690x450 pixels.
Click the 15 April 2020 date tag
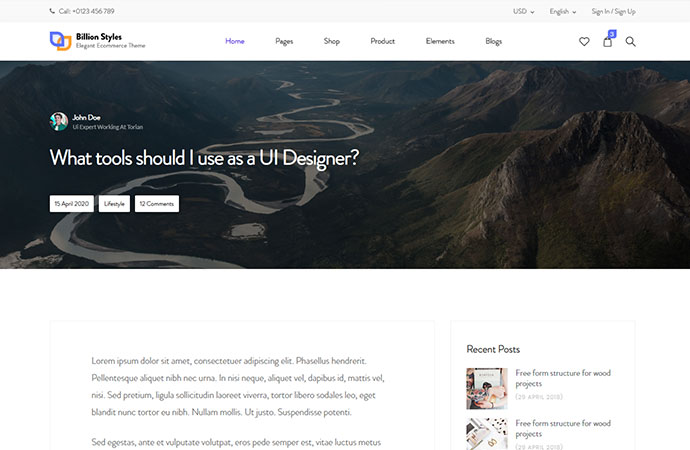pos(72,203)
